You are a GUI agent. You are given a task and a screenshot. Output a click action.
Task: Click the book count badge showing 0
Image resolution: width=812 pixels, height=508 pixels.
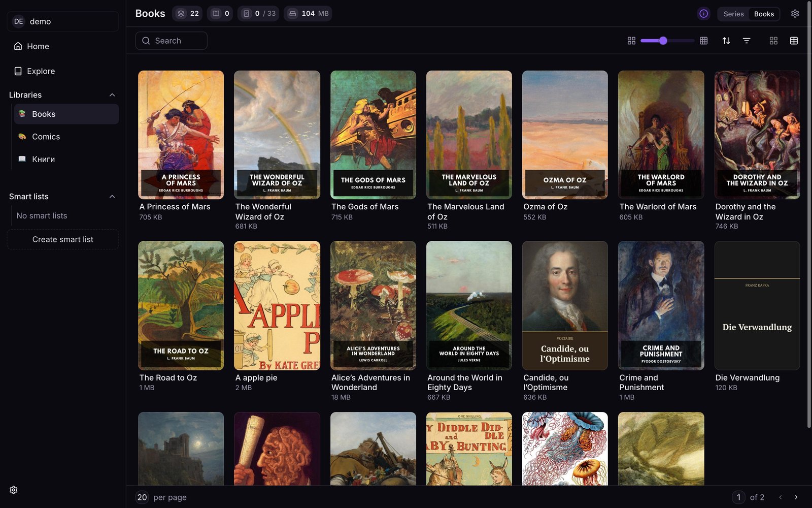[220, 14]
